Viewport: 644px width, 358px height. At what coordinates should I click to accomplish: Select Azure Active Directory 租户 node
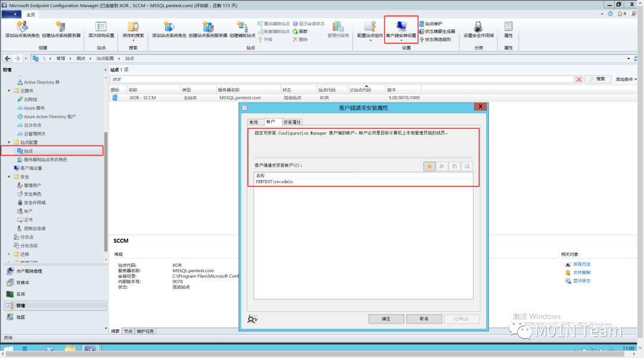46,117
